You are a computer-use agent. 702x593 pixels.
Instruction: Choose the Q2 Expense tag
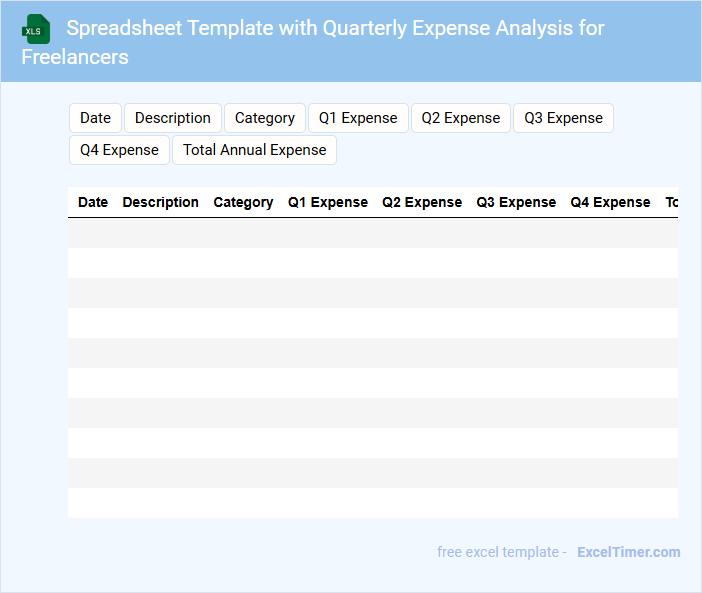(461, 118)
